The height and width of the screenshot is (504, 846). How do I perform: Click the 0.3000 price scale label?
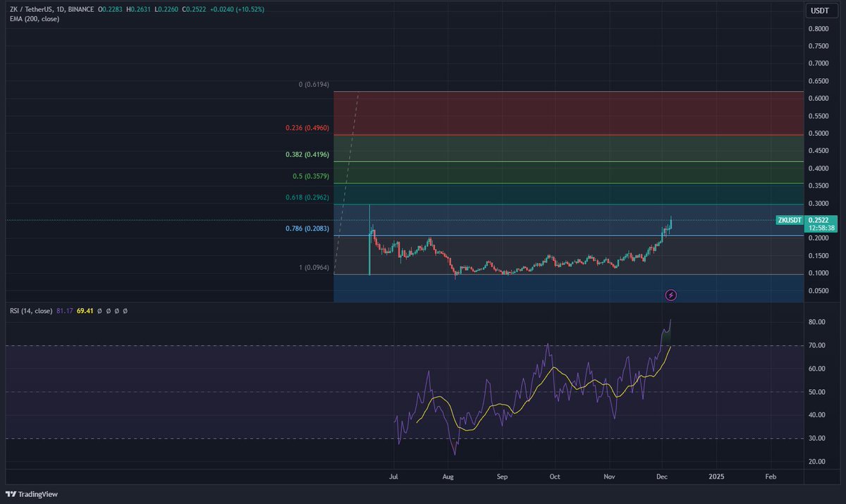coord(819,202)
